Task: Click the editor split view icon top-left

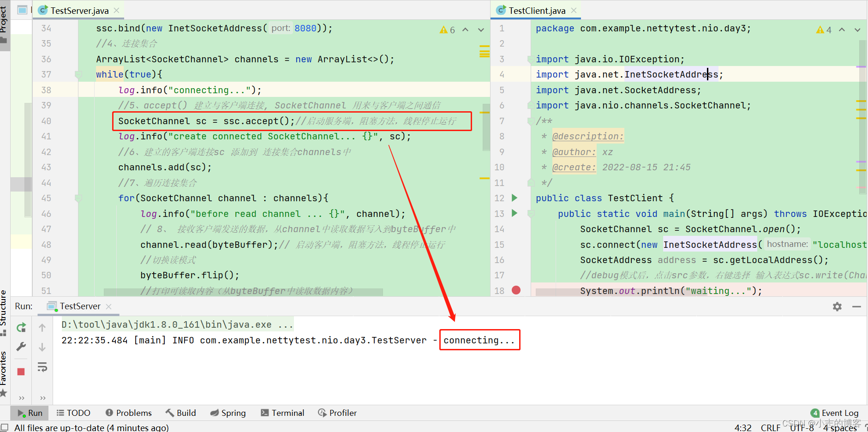Action: [x=22, y=10]
